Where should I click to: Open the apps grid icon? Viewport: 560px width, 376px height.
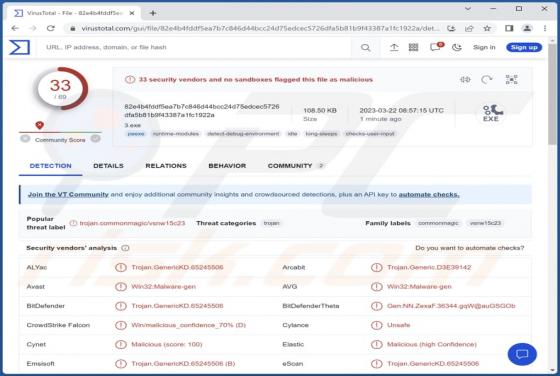(x=413, y=47)
